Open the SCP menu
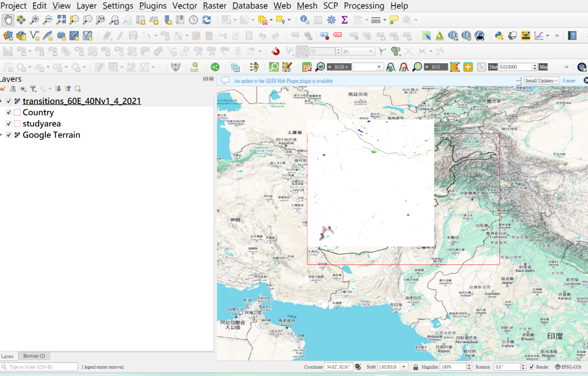The image size is (588, 376). (x=330, y=6)
